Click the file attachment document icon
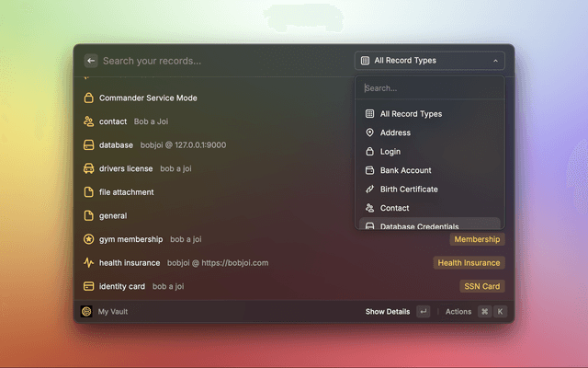 coord(89,192)
